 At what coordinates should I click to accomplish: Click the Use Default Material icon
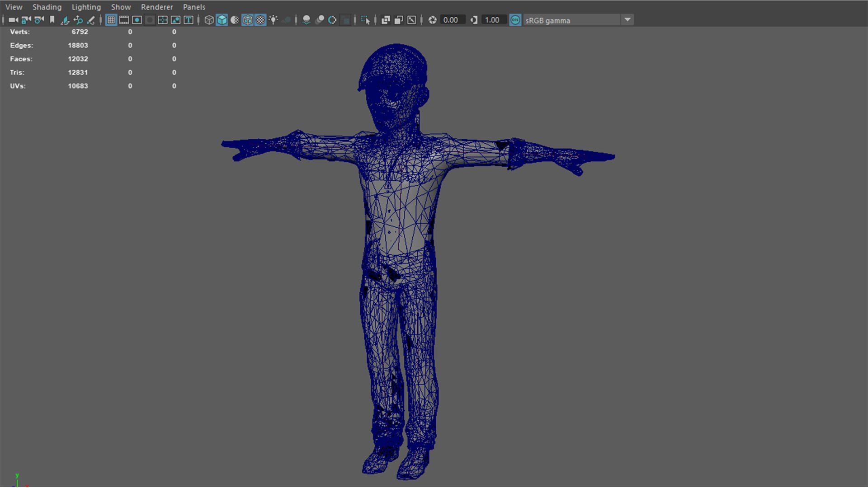(235, 20)
